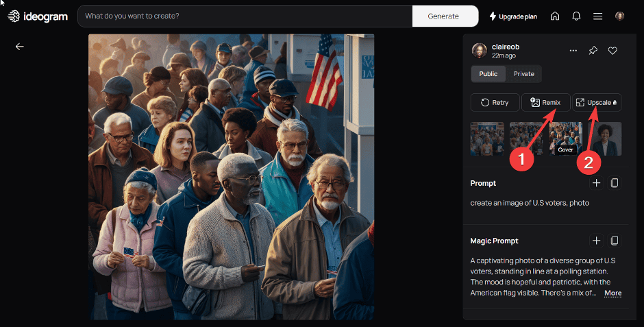This screenshot has width=644, height=327.
Task: Select the second crowd thumbnail
Action: tap(527, 139)
